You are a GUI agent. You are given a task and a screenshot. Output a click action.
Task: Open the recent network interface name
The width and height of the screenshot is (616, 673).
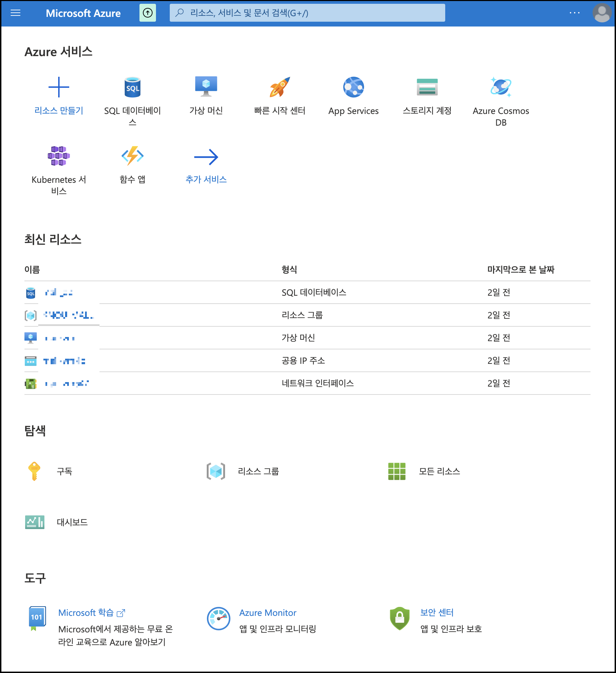tap(67, 383)
